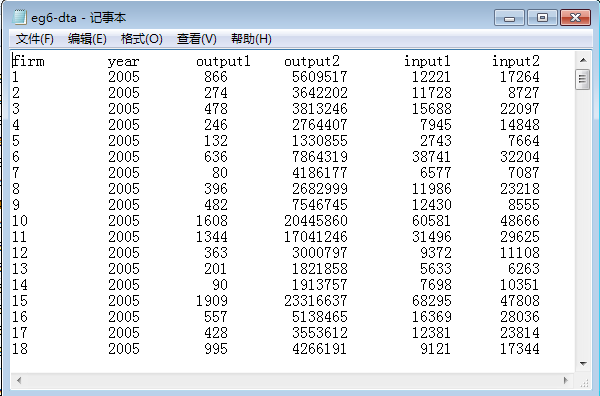
Task: Click the value 10351
Action: coord(520,285)
